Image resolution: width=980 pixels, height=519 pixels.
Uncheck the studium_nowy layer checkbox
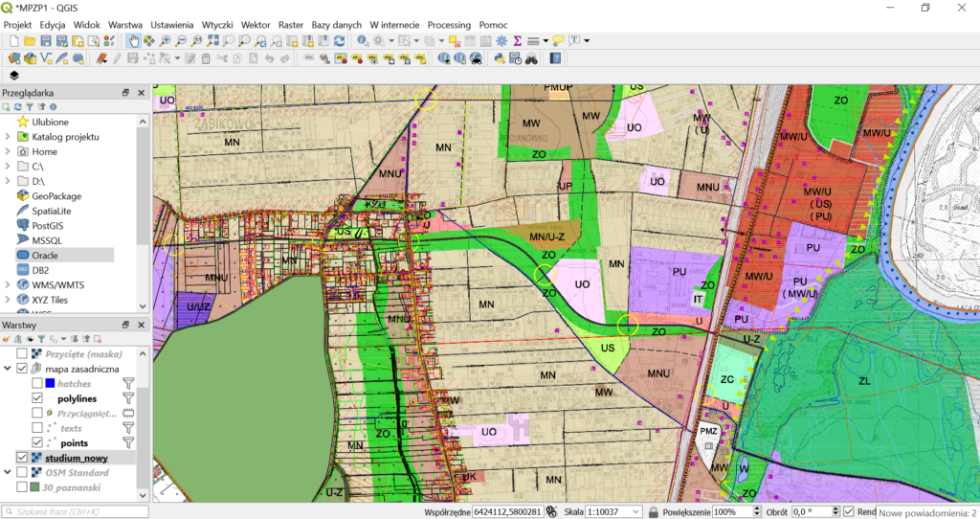(x=22, y=458)
